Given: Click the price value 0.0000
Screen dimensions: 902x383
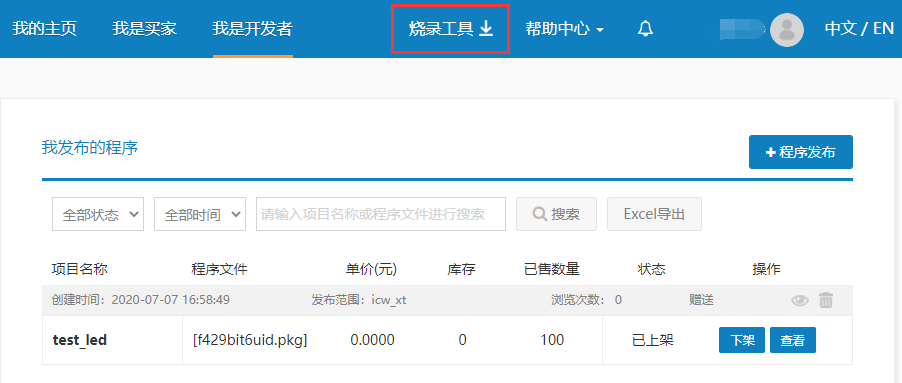Looking at the screenshot, I should click(373, 340).
